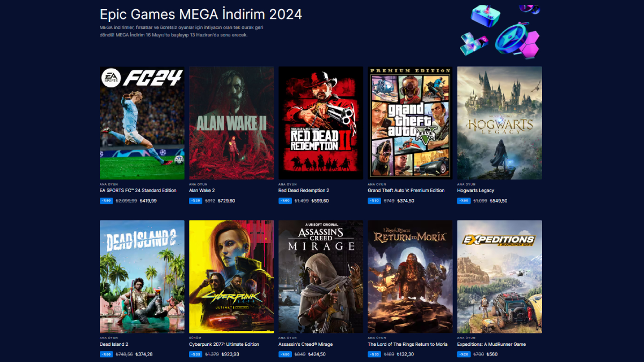Click the "Assassin's Creed® Mirage" title link
644x362 pixels.
point(306,344)
